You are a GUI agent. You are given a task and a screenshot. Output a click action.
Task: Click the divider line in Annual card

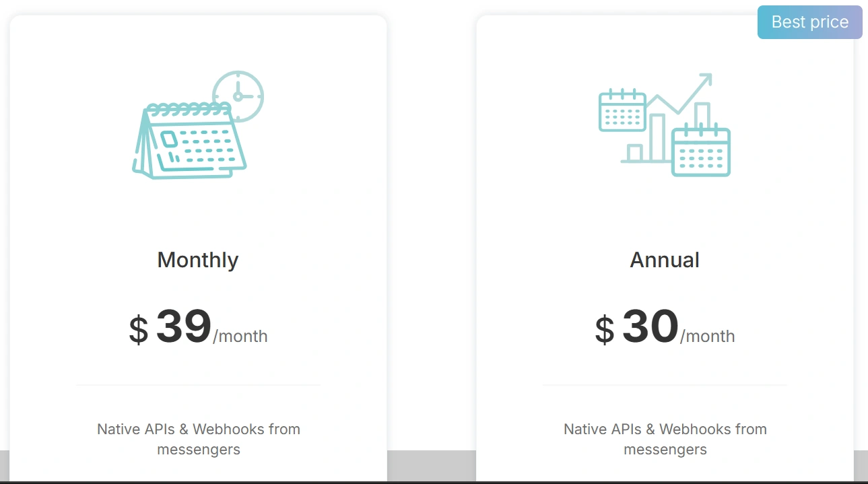click(665, 385)
